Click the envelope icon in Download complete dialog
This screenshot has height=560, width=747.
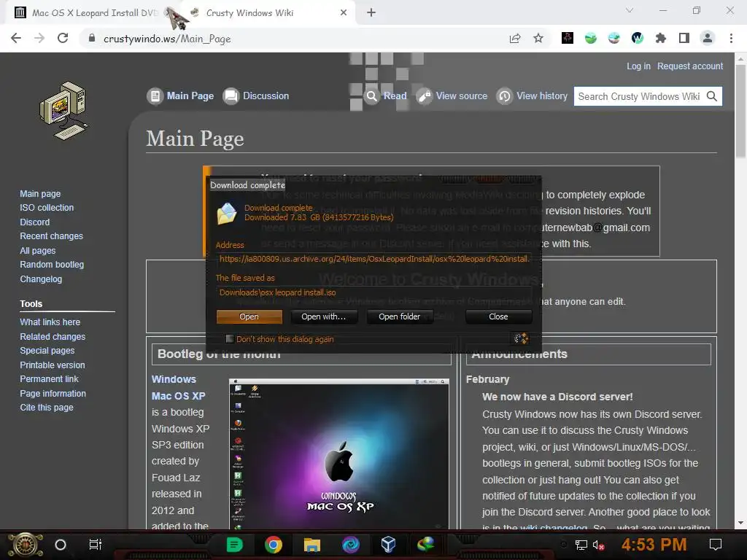click(x=227, y=214)
